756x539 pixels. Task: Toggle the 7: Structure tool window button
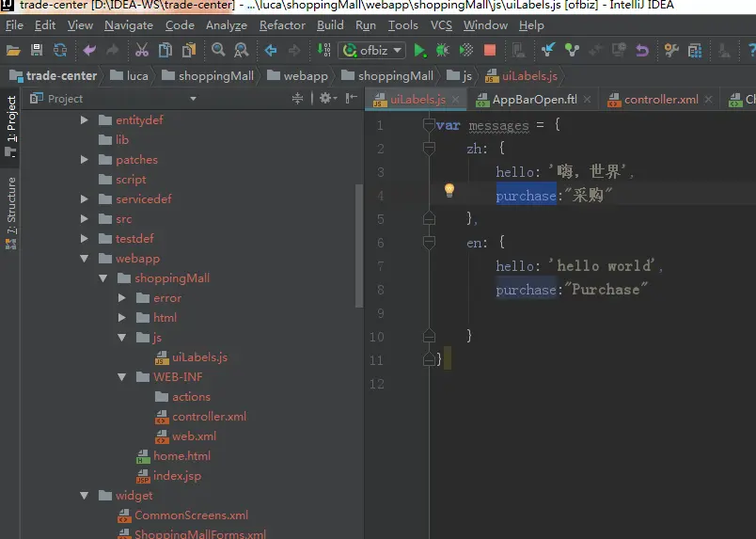point(10,214)
